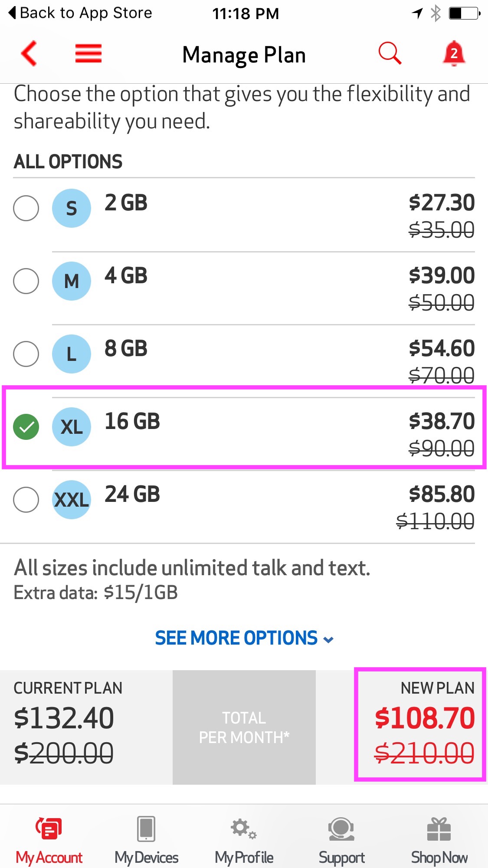Viewport: 488px width, 868px height.
Task: Return via Back to App Store
Action: tap(81, 13)
